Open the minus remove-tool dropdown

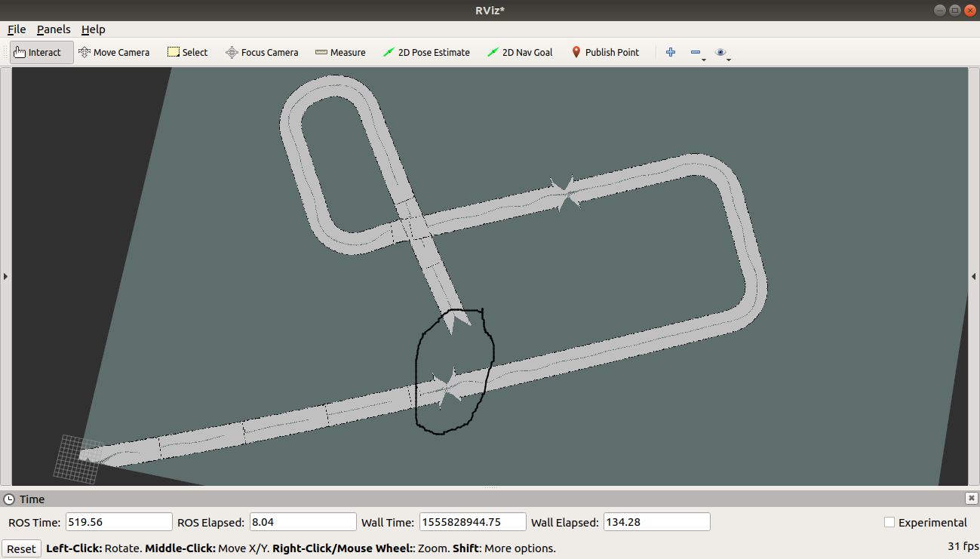tap(698, 53)
